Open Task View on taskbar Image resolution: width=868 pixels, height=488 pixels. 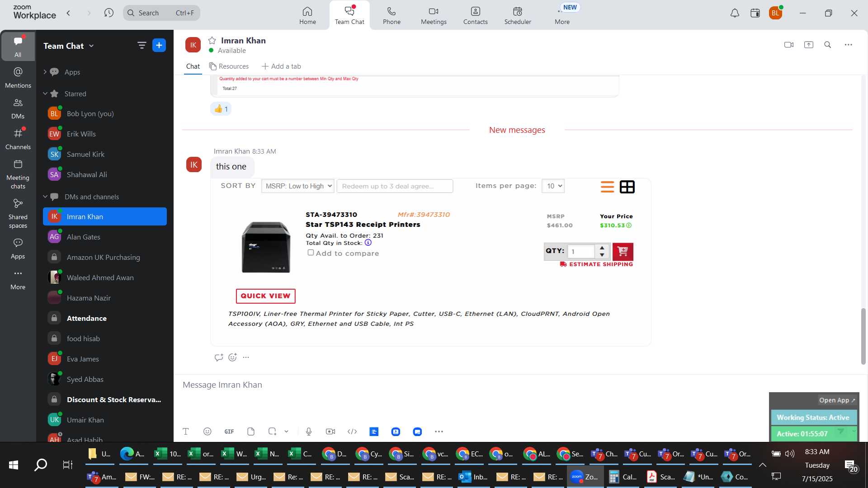point(68,465)
